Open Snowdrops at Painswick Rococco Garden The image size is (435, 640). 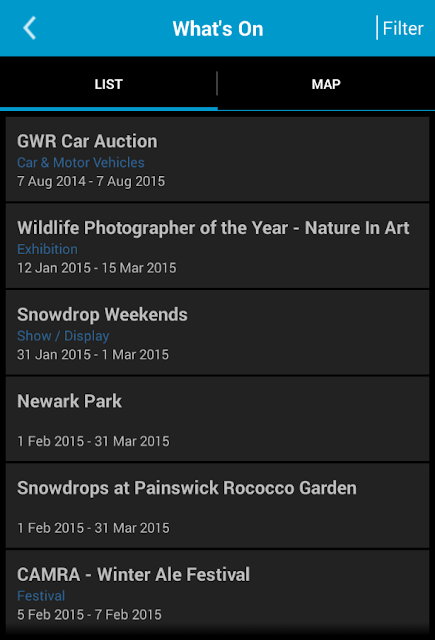coord(218,506)
